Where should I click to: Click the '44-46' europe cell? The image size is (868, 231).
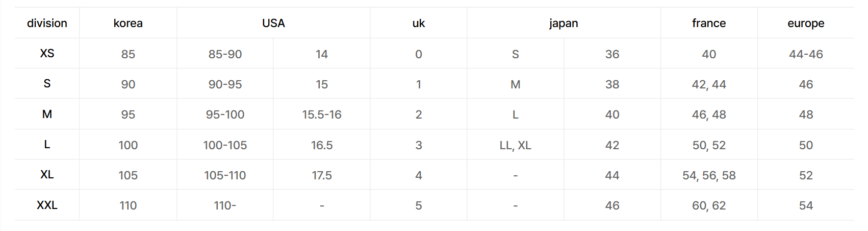point(806,54)
